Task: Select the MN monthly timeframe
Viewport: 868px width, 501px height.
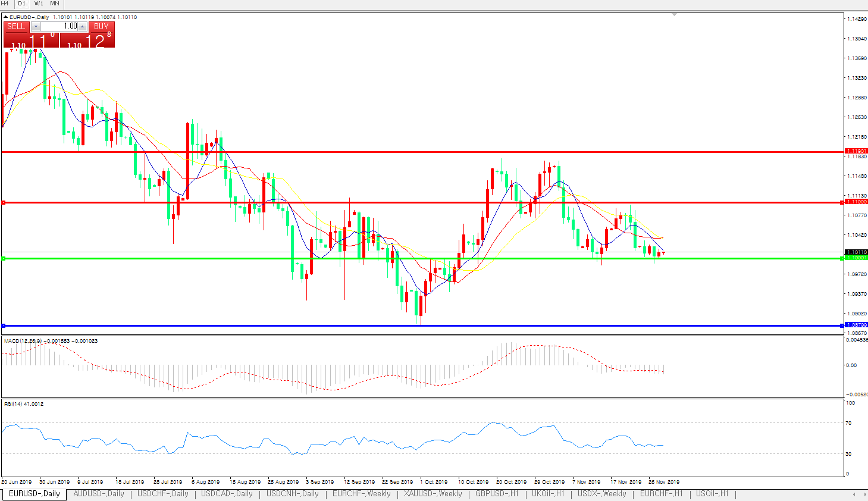Action: 55,4
